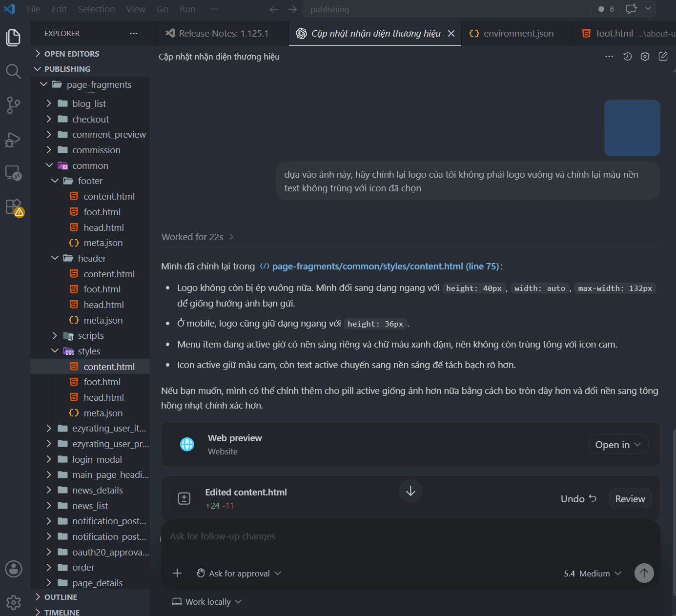Expand the Worked for 22s details
Viewport: 676px width, 616px height.
(198, 237)
